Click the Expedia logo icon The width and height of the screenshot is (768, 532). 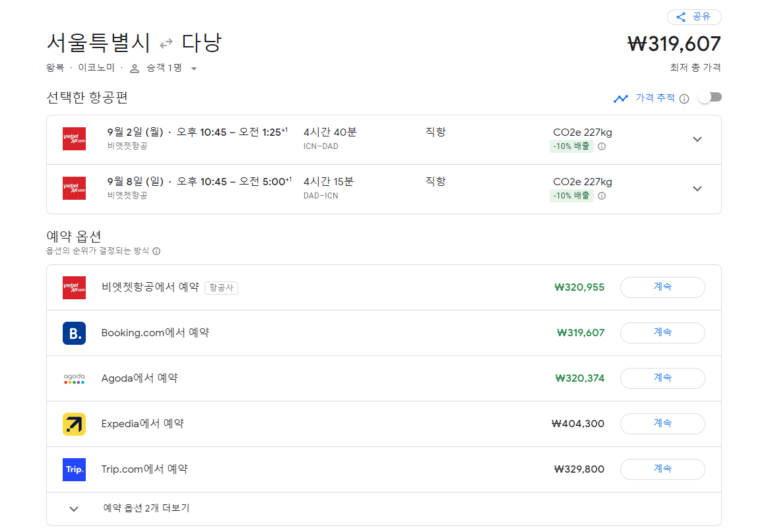[74, 424]
